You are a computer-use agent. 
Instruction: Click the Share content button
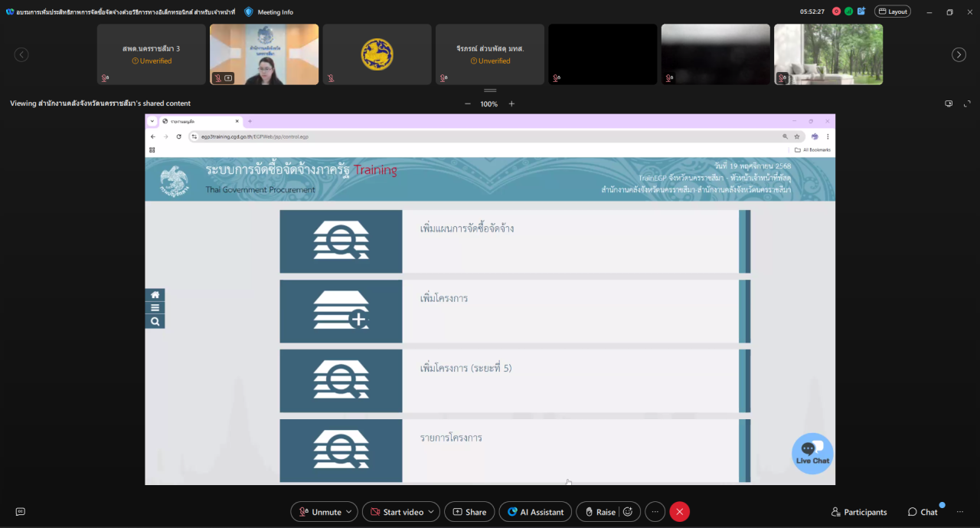coord(469,512)
